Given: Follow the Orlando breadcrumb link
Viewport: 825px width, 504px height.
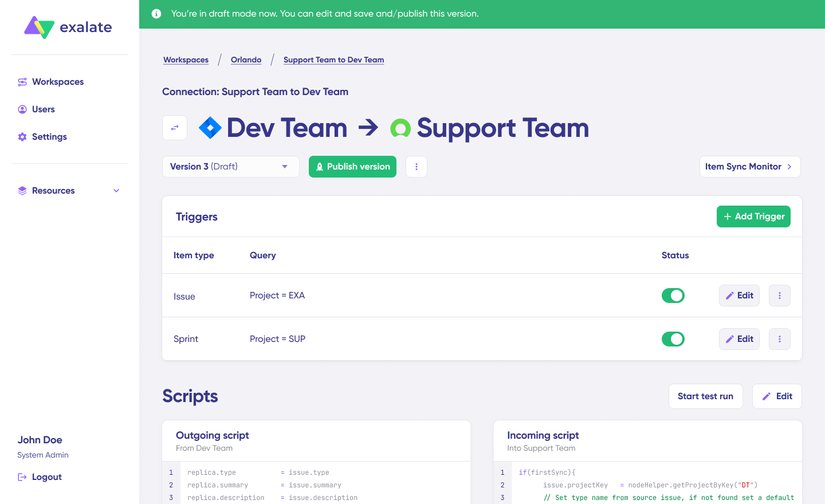Looking at the screenshot, I should tap(246, 60).
